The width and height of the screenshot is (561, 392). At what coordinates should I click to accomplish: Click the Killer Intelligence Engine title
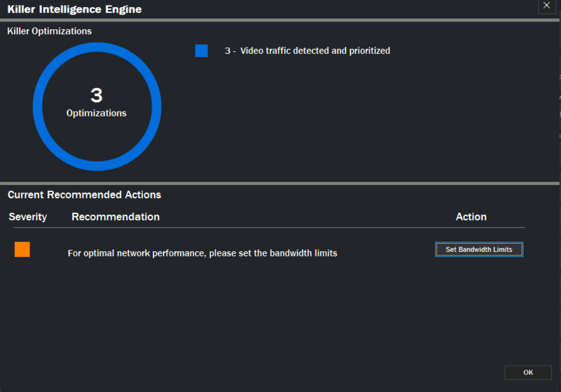tap(74, 9)
